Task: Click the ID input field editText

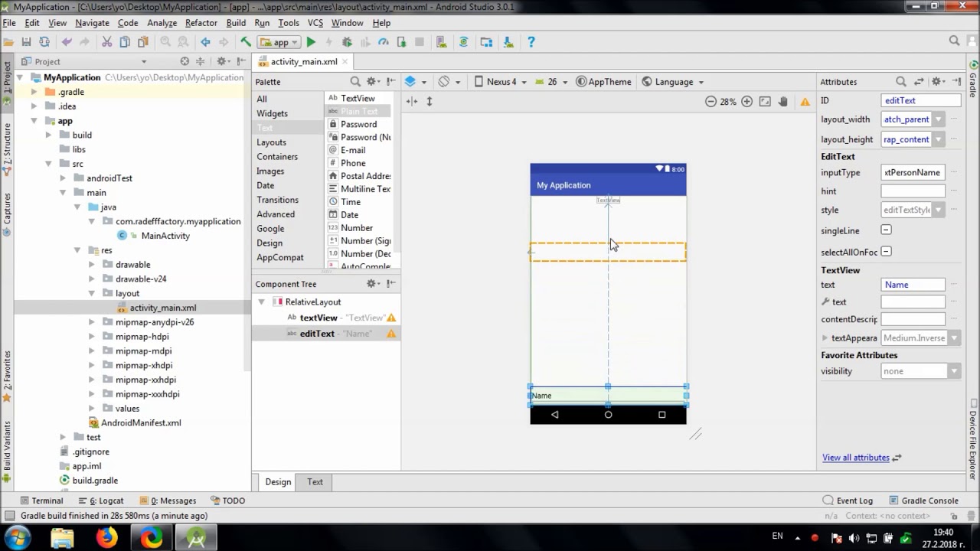Action: click(921, 100)
